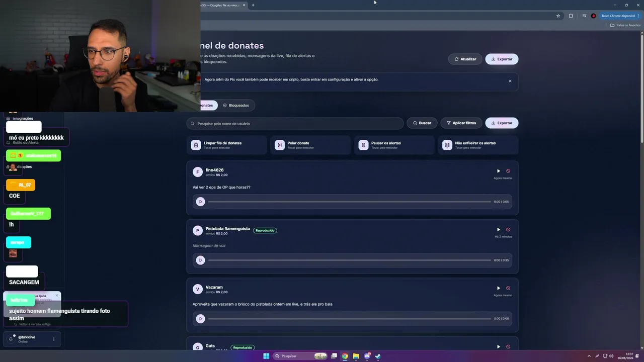Click the Buscar search button
Viewport: 644px width, 362px height.
[422, 123]
